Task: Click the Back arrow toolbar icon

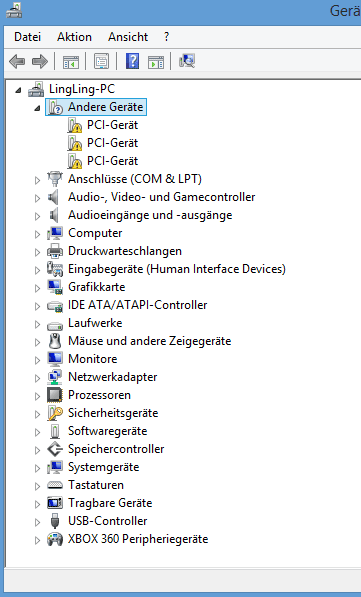Action: click(17, 61)
